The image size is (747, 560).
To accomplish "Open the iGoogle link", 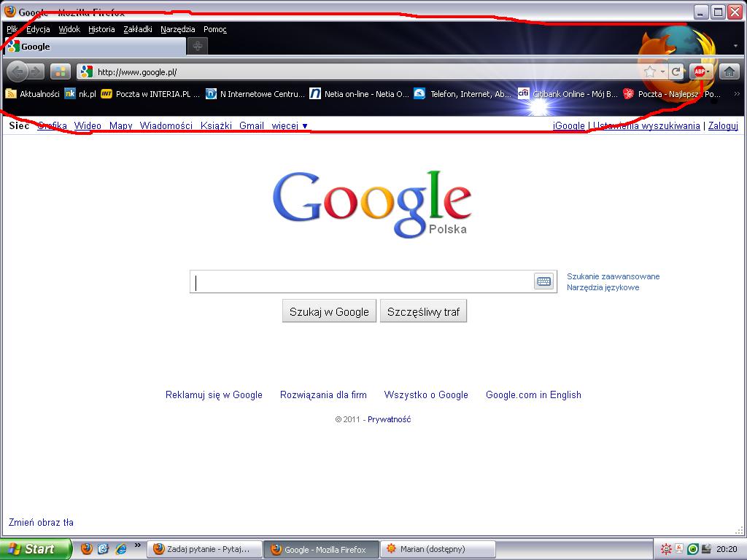I will (x=569, y=125).
